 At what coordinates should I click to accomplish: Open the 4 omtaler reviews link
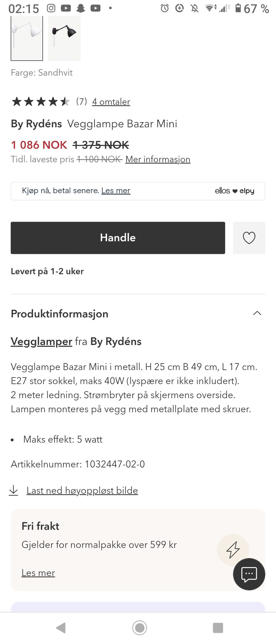(111, 102)
